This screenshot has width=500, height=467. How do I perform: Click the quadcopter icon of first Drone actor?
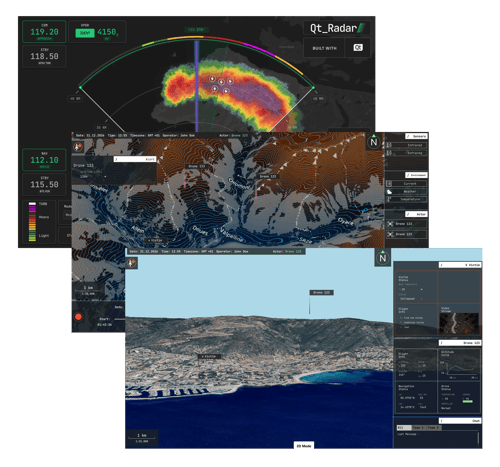390,224
